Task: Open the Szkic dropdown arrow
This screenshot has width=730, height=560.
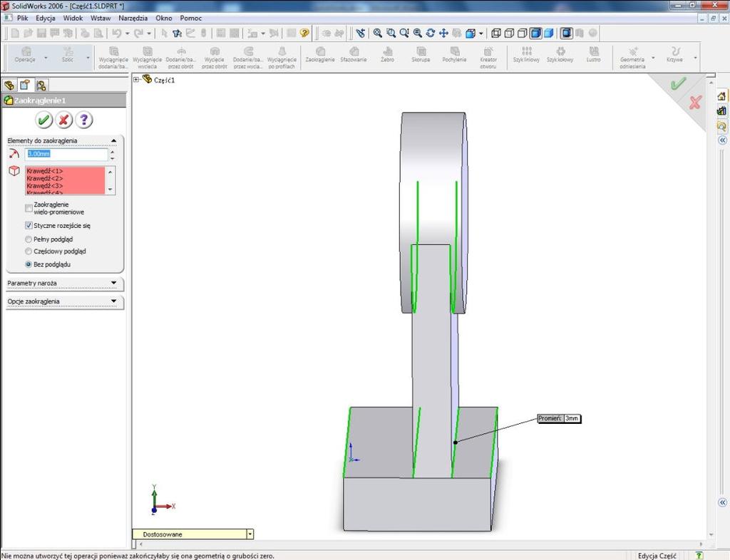Action: [x=88, y=58]
